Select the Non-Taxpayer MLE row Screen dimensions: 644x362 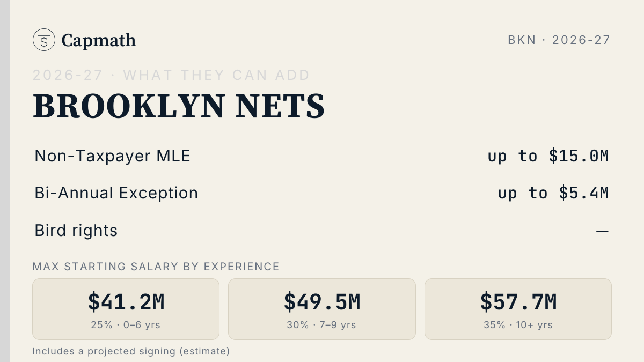tap(322, 156)
